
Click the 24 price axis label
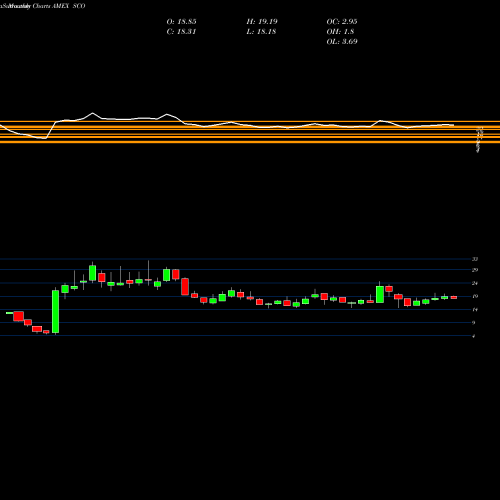pyautogui.click(x=475, y=283)
